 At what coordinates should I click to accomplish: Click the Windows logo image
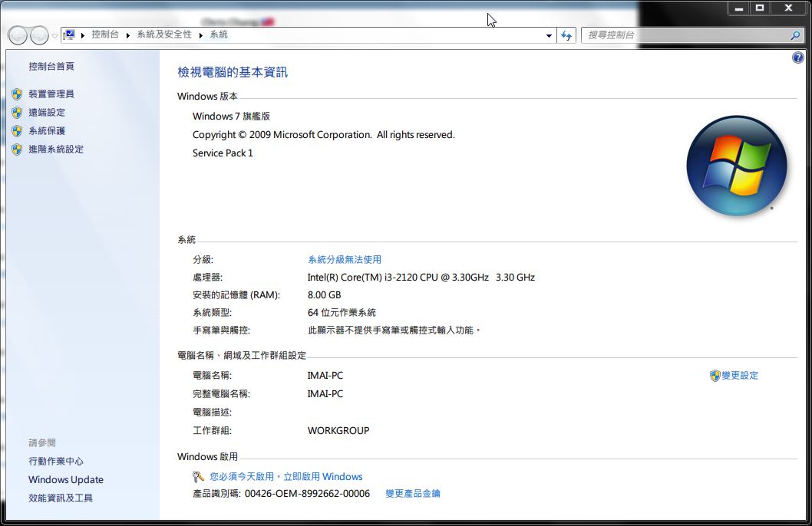(736, 166)
